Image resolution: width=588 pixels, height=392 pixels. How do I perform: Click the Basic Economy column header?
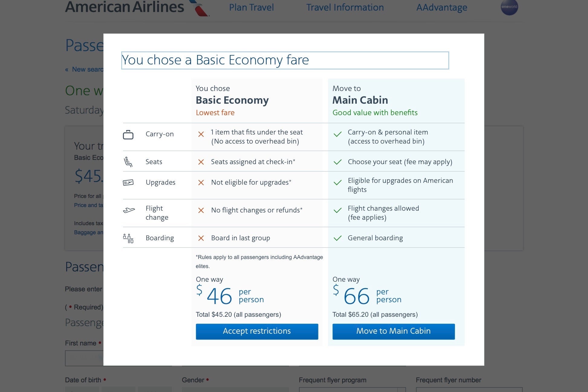(x=232, y=100)
